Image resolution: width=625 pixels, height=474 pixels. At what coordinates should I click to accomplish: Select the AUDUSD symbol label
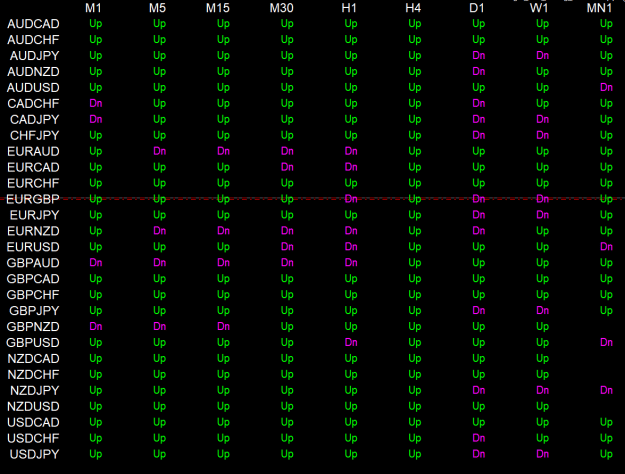tap(33, 88)
